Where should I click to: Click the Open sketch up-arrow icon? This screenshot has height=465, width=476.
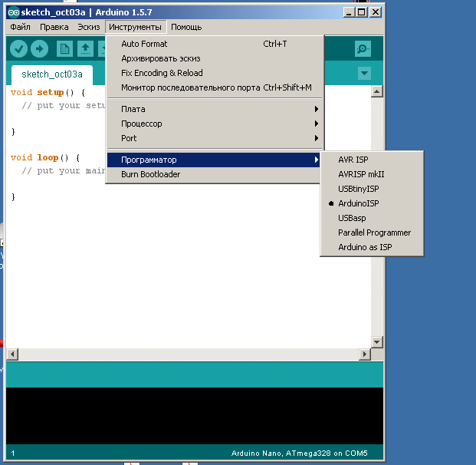(85, 49)
